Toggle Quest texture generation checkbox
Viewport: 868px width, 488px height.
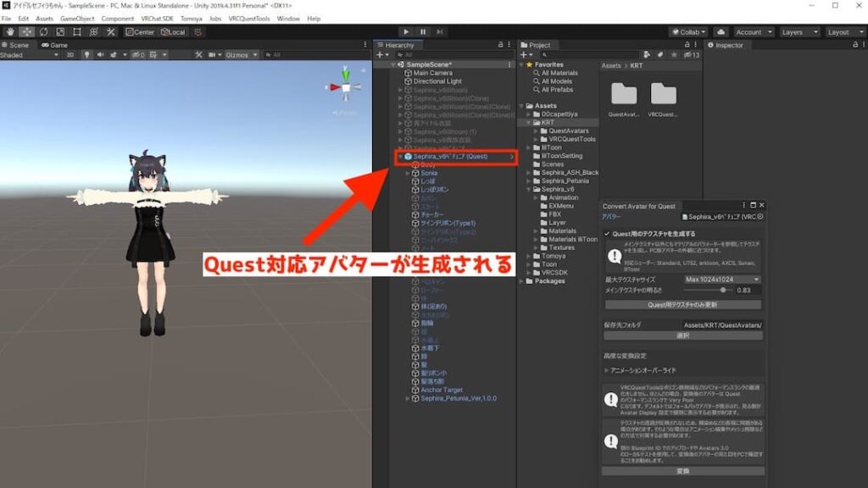[x=607, y=234]
